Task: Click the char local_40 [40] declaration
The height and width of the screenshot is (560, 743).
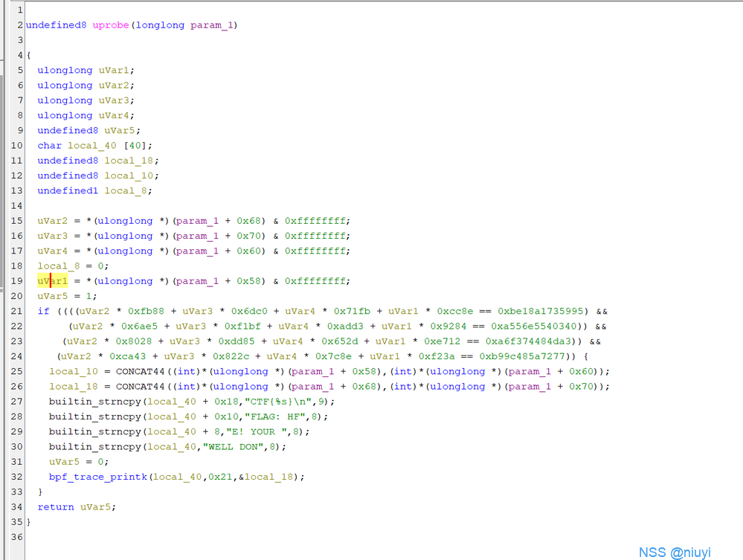Action: [x=94, y=145]
